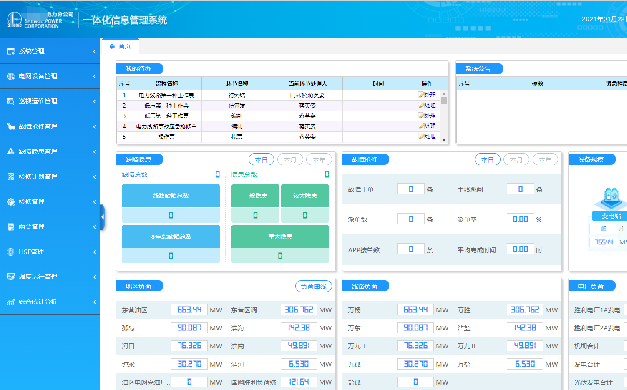Image resolution: width=627 pixels, height=390 pixels.
Task: Click the monitor icon of the third sidebar item
Action: tap(11, 101)
